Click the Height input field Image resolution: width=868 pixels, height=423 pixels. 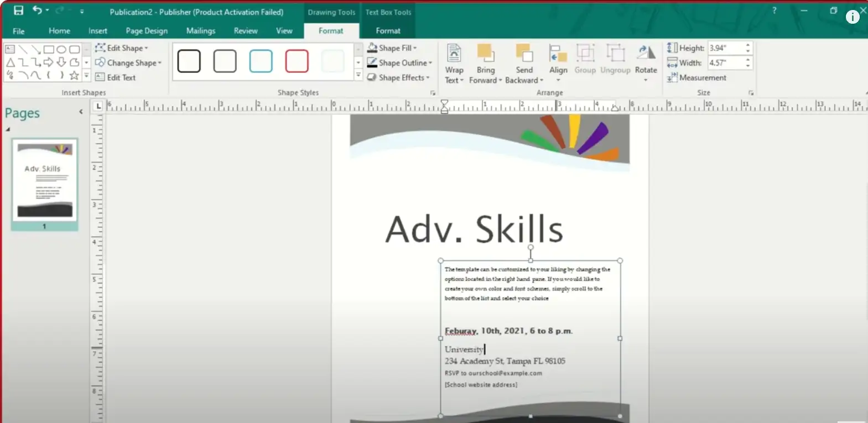tap(725, 48)
